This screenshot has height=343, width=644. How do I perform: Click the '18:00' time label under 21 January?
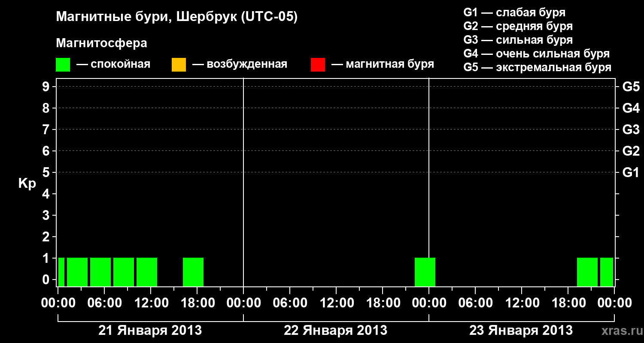click(x=197, y=303)
